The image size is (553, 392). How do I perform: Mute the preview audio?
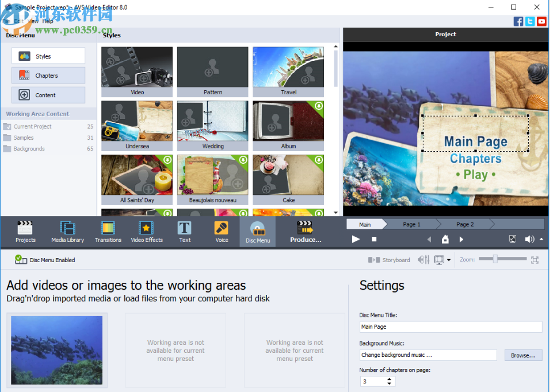[529, 239]
